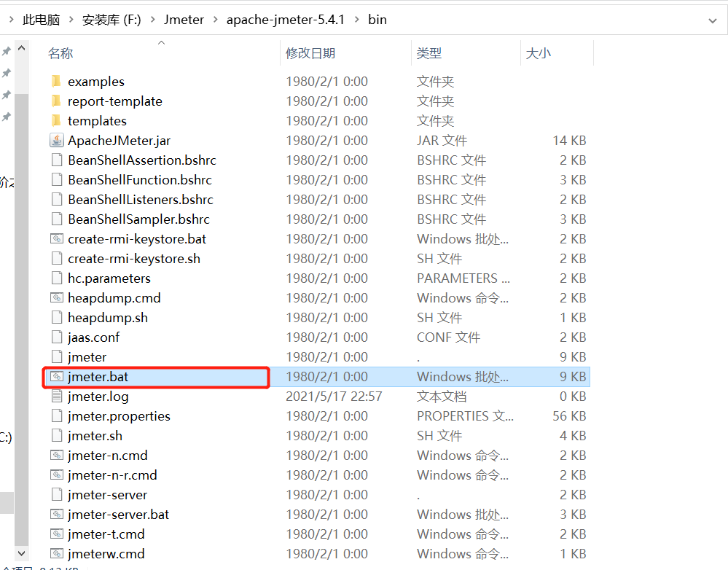Go to 此电脑 in the breadcrumb
This screenshot has height=570, width=728.
[42, 20]
